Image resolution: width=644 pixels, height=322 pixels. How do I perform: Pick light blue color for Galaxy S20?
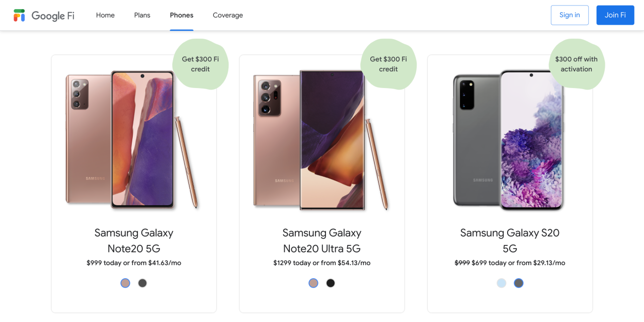[502, 283]
